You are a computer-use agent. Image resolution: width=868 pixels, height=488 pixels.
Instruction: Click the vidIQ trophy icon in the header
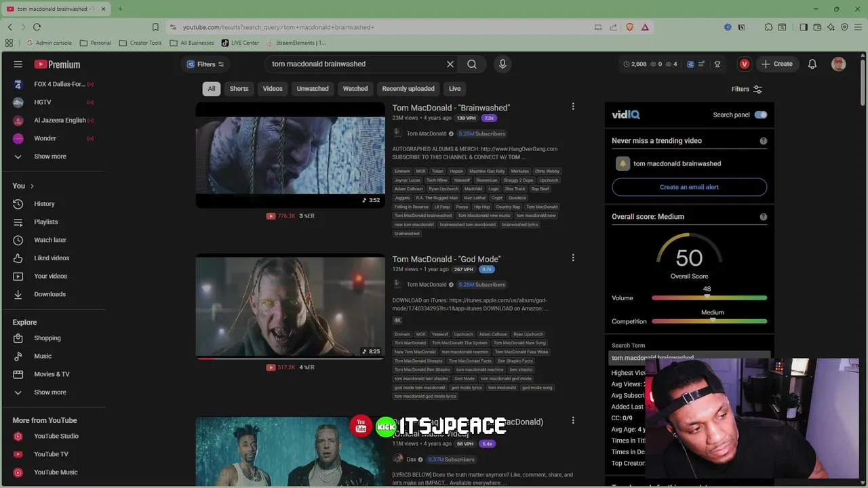(x=717, y=64)
